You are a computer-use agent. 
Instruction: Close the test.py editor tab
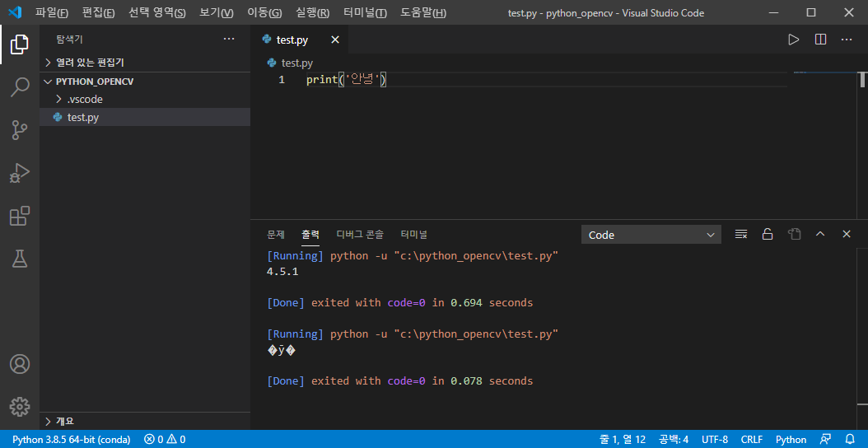pos(335,40)
